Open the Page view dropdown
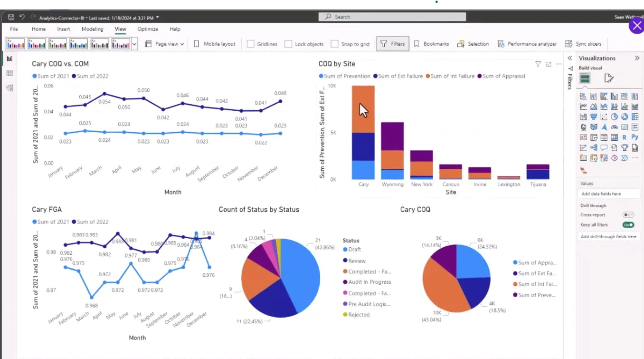Screen dimensions: 644x359 click(164, 44)
